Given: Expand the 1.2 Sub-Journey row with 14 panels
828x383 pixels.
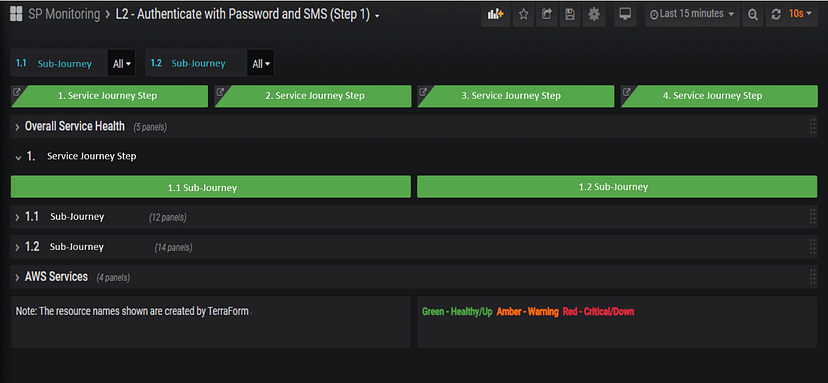Looking at the screenshot, I should 17,247.
